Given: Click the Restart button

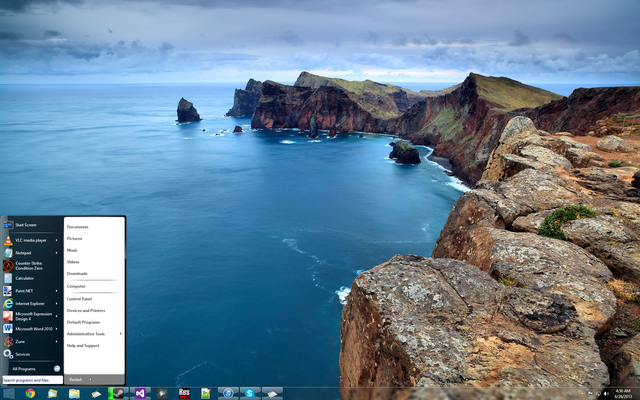Looking at the screenshot, I should pos(76,380).
